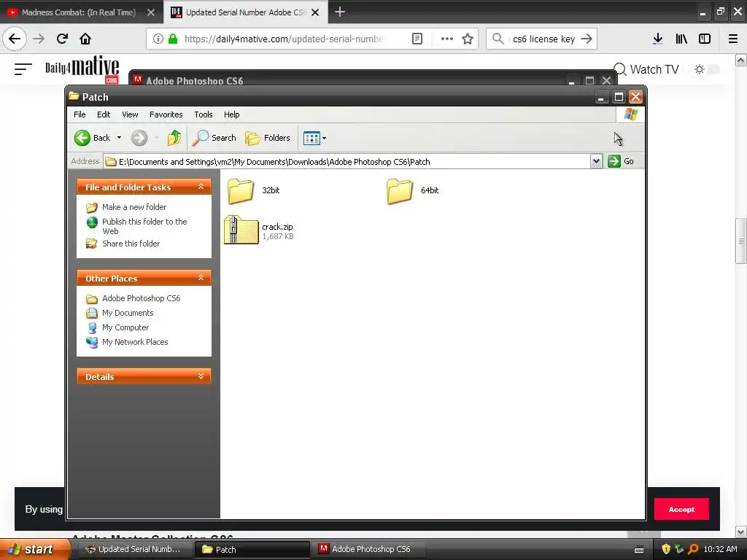Open My Network Places link

[x=135, y=343]
